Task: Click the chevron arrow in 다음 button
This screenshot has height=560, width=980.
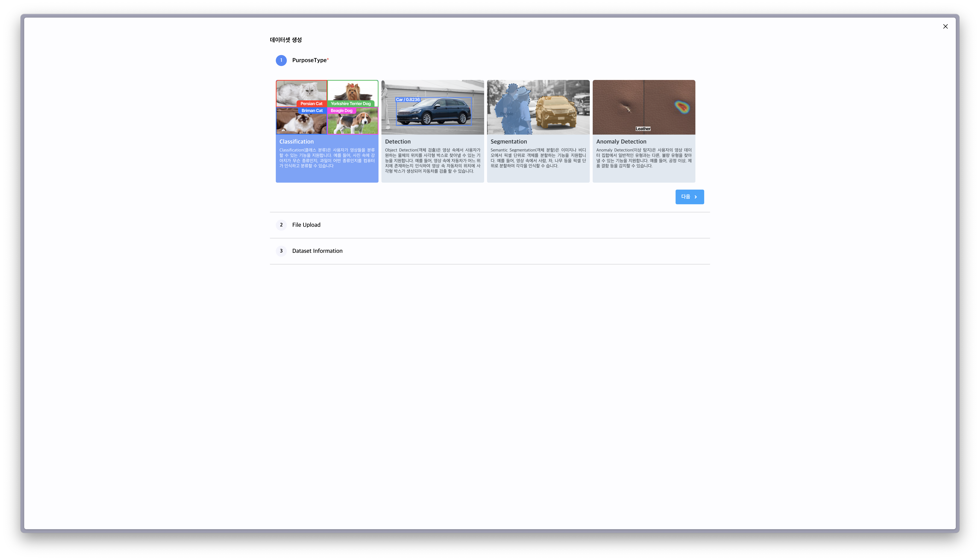Action: 696,197
